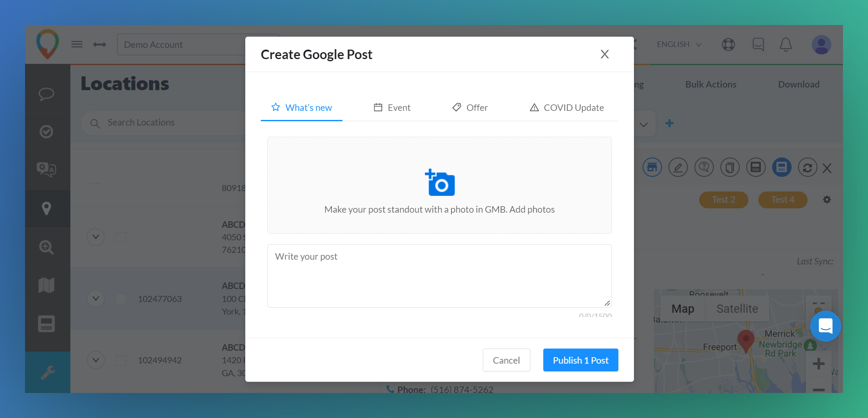Click the refresh sync icon
This screenshot has height=418, width=868.
(x=808, y=167)
